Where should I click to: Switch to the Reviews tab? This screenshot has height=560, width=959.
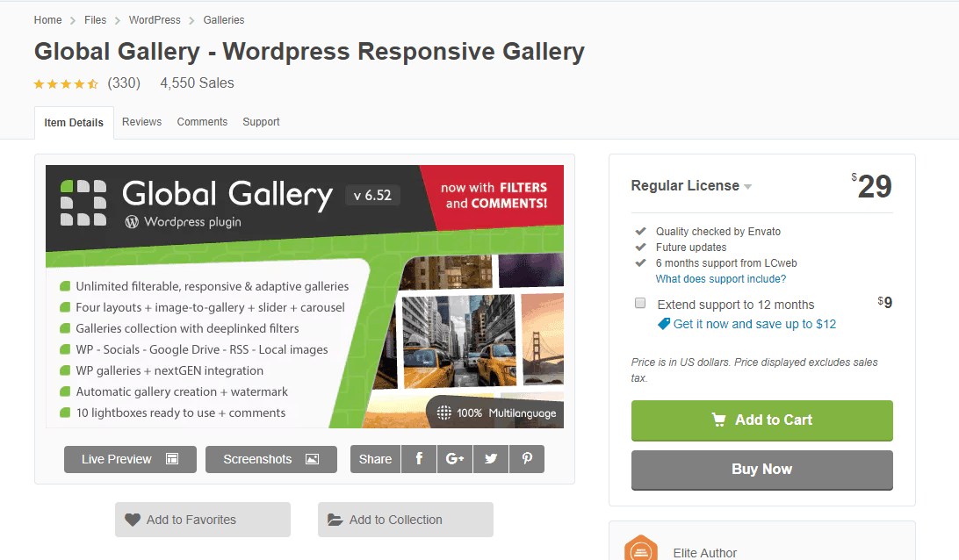coord(142,122)
